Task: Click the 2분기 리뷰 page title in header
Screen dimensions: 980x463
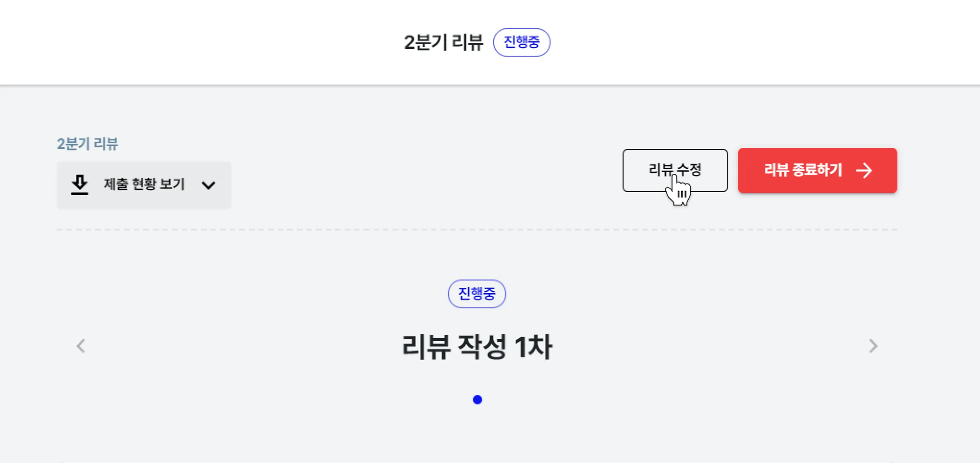Action: pos(444,42)
